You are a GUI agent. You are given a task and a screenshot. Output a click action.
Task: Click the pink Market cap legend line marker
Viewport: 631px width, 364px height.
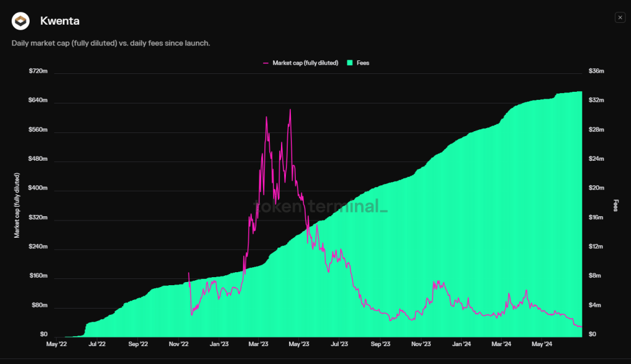tap(266, 63)
